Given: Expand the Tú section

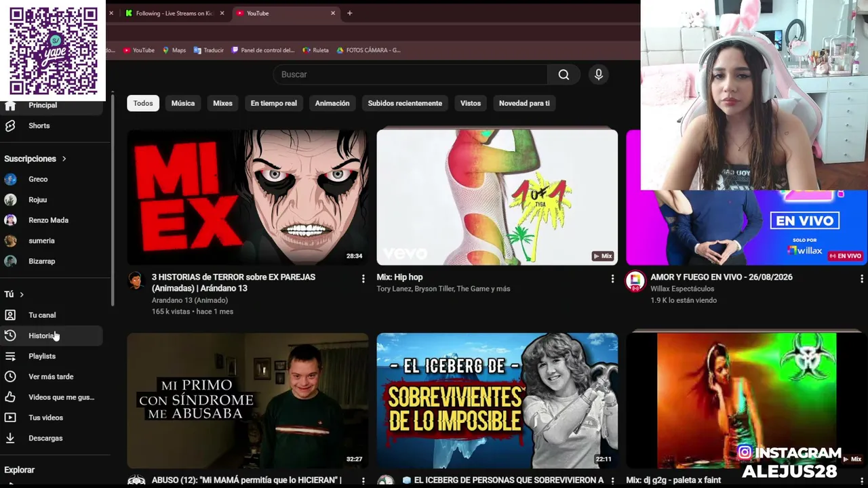Looking at the screenshot, I should click(14, 294).
